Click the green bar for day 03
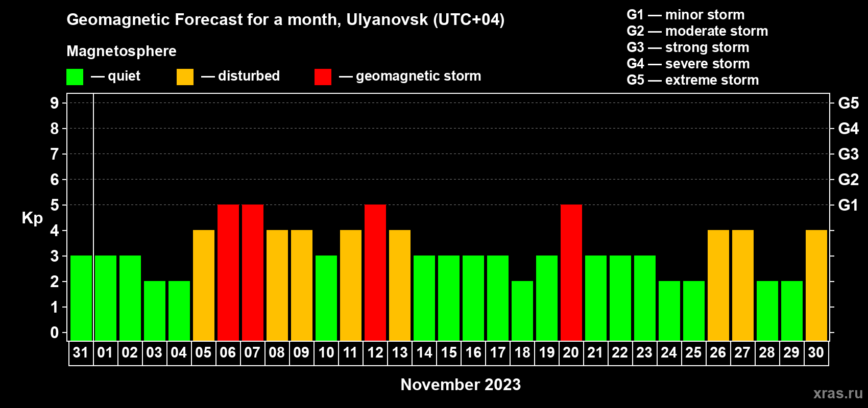 tap(155, 311)
